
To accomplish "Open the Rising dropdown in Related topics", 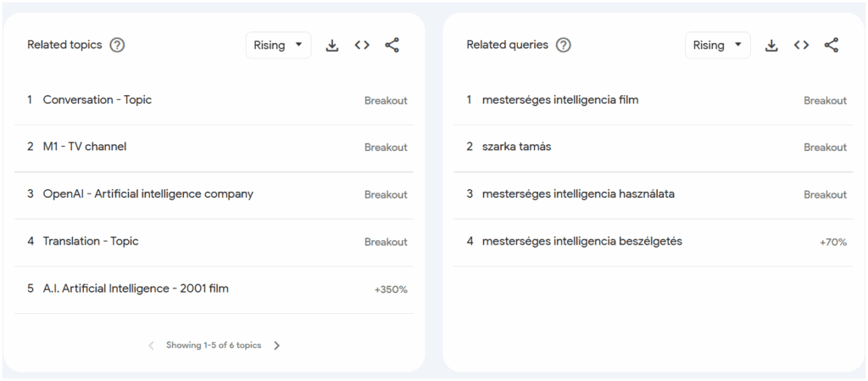I will coord(278,46).
